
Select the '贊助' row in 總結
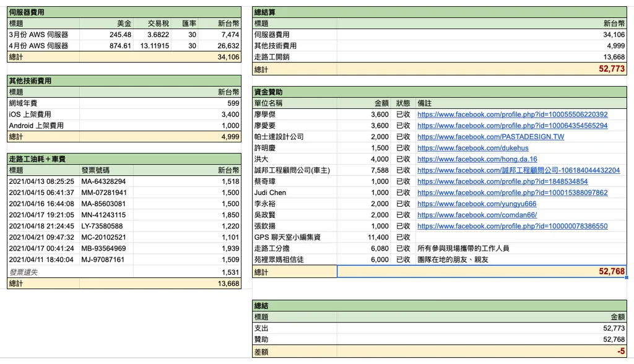[x=440, y=339]
